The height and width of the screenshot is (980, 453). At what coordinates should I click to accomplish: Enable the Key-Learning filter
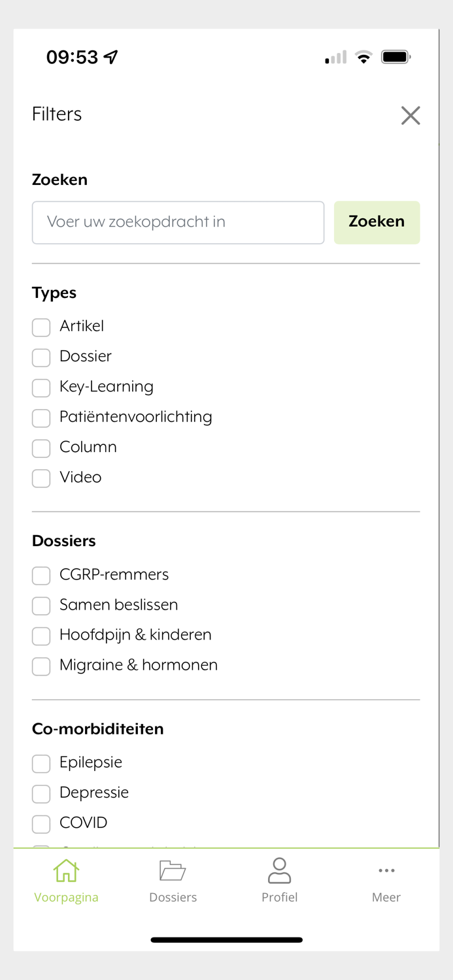[41, 387]
